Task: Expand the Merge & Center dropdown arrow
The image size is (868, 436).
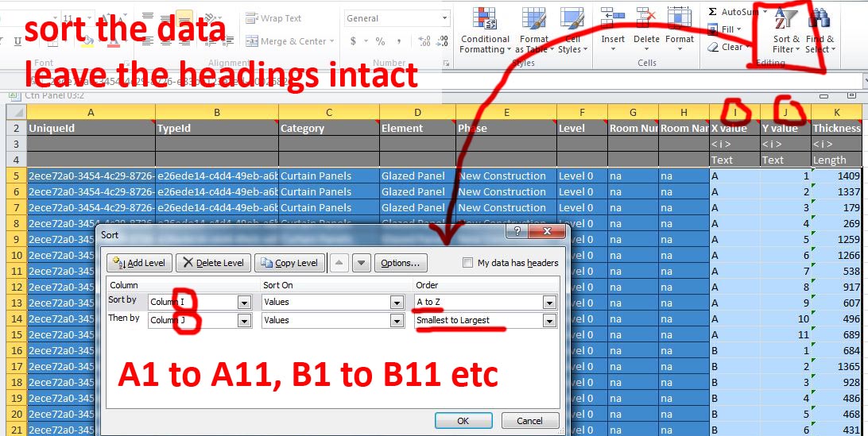Action: pos(331,41)
